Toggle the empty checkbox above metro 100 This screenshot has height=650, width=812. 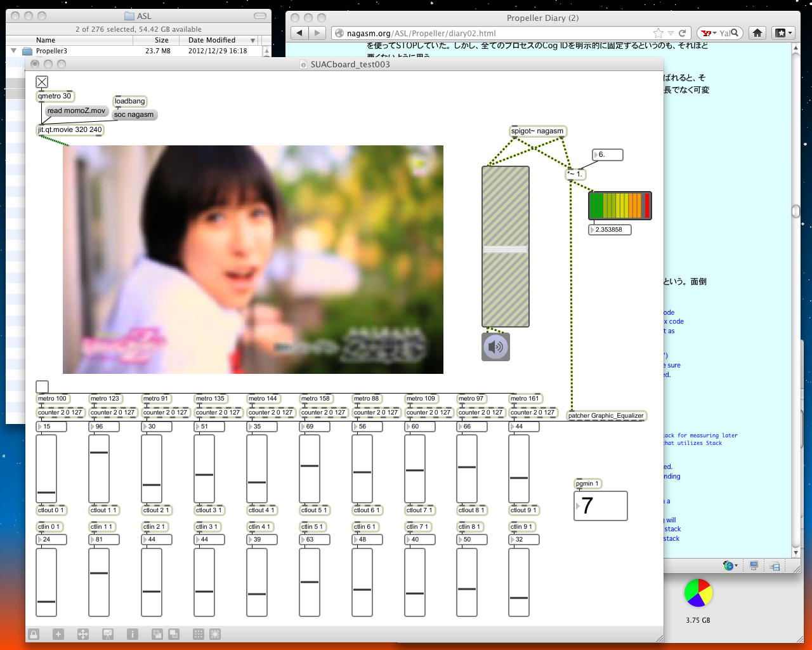(42, 387)
